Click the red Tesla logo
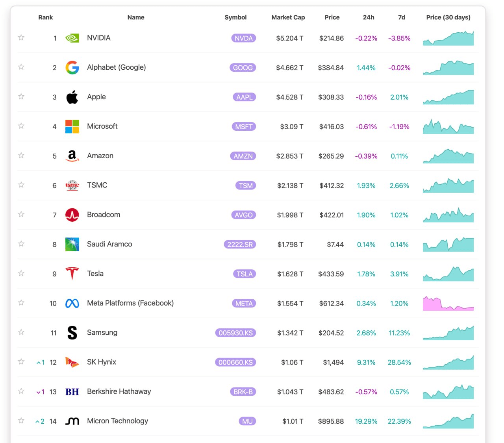The height and width of the screenshot is (443, 504). [x=72, y=274]
